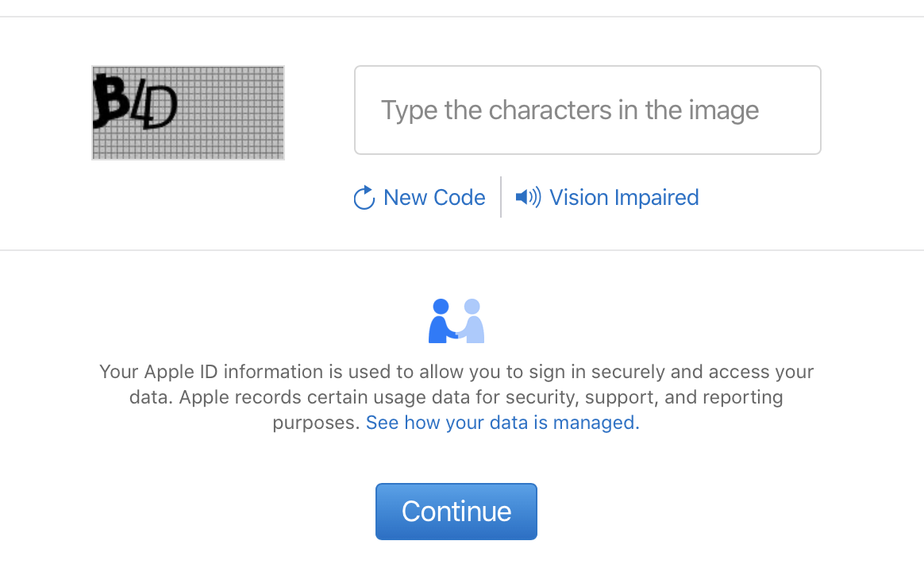Click the letter D in the CAPTCHA
Image resolution: width=924 pixels, height=564 pixels.
point(160,107)
